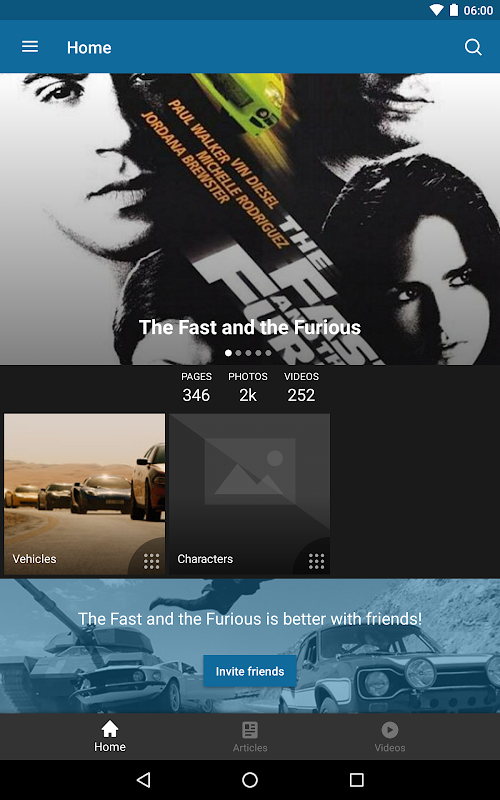
Task: Tap the PAGES 346 count
Action: (196, 387)
